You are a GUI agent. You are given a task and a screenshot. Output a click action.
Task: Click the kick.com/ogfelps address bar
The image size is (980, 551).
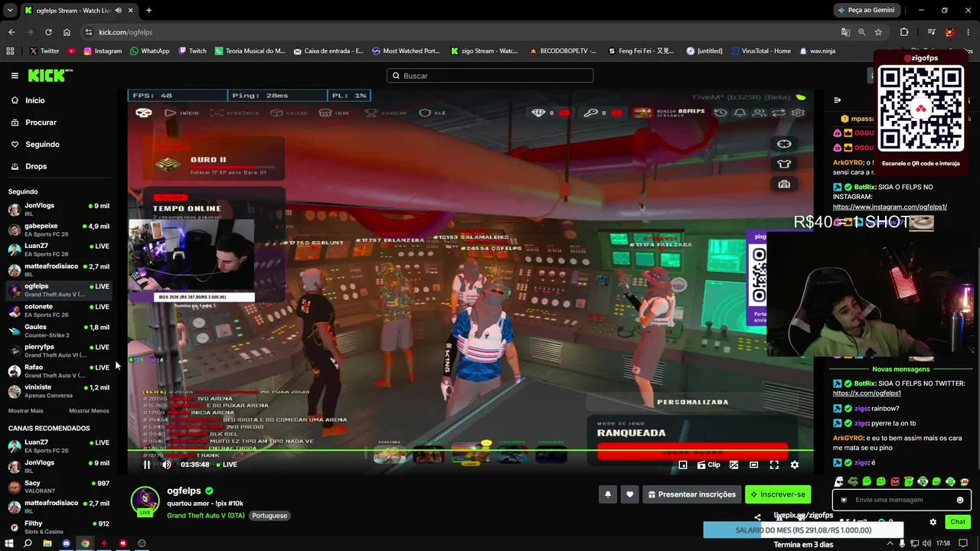[126, 32]
